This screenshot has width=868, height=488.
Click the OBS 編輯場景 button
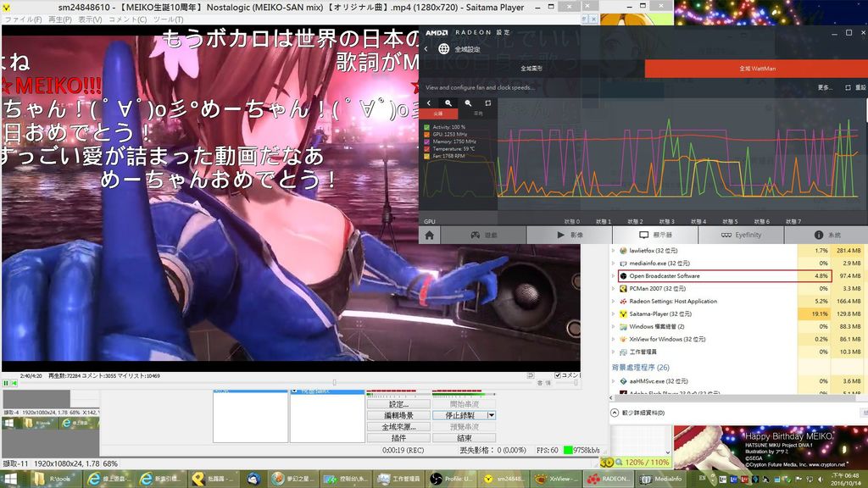[398, 415]
